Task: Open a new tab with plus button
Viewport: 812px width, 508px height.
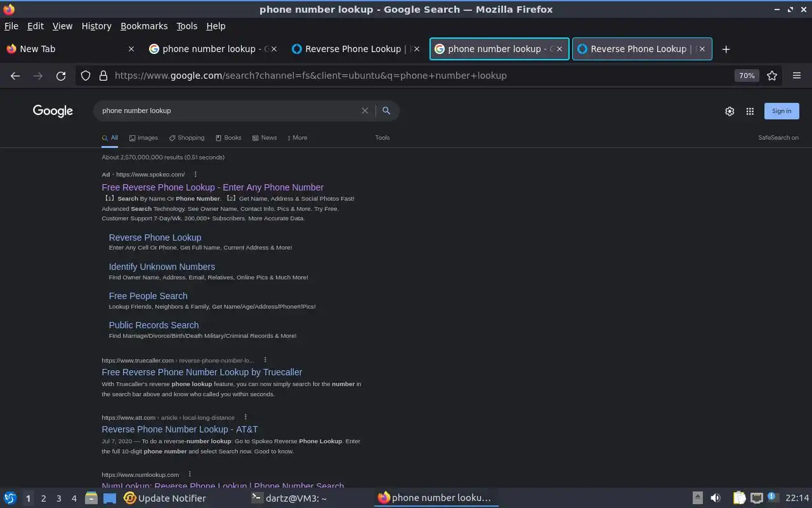Action: coord(726,49)
